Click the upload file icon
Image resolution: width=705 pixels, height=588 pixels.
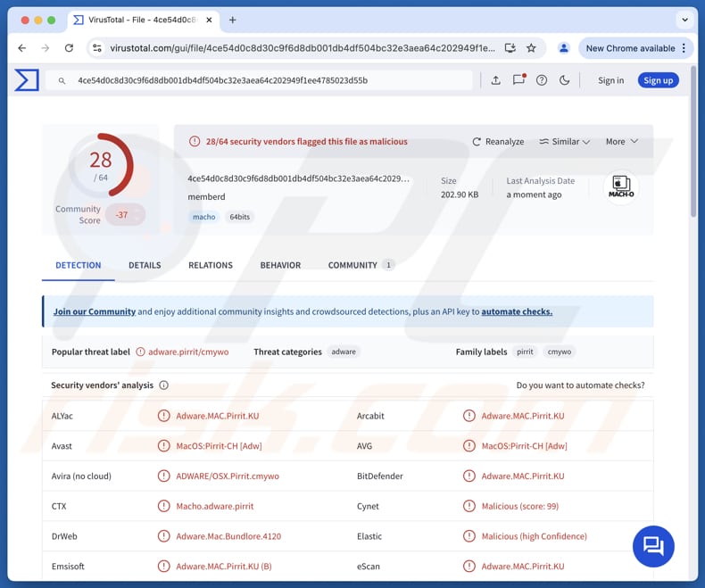(496, 80)
